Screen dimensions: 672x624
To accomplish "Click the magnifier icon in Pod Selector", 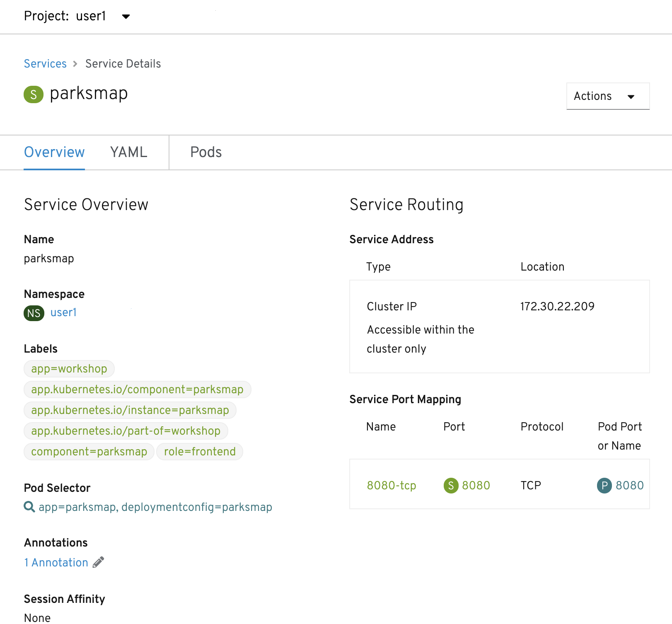I will coord(29,507).
